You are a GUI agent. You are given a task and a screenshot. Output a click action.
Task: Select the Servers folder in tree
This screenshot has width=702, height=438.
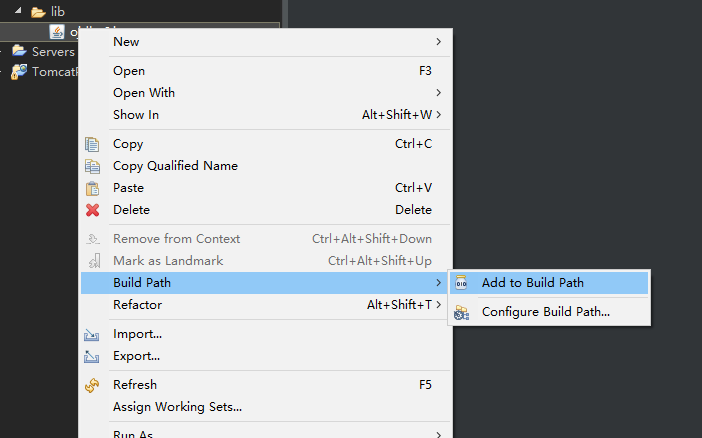52,51
